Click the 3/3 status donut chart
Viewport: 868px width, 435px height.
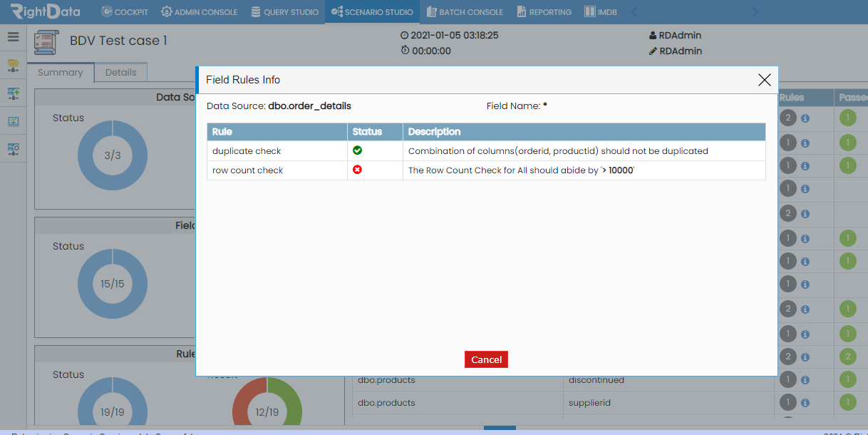point(113,155)
